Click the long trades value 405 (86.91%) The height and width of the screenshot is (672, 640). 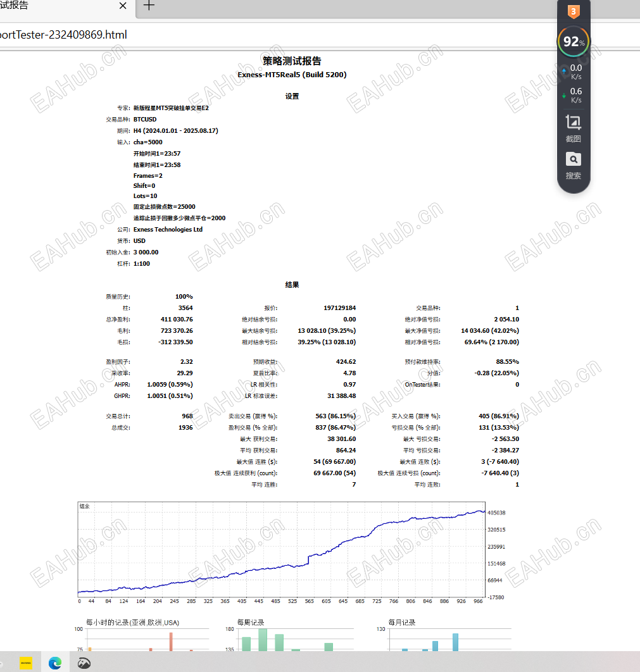point(499,416)
